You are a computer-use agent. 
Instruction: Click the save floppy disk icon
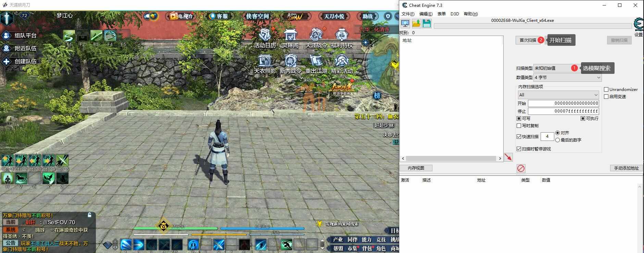(427, 24)
